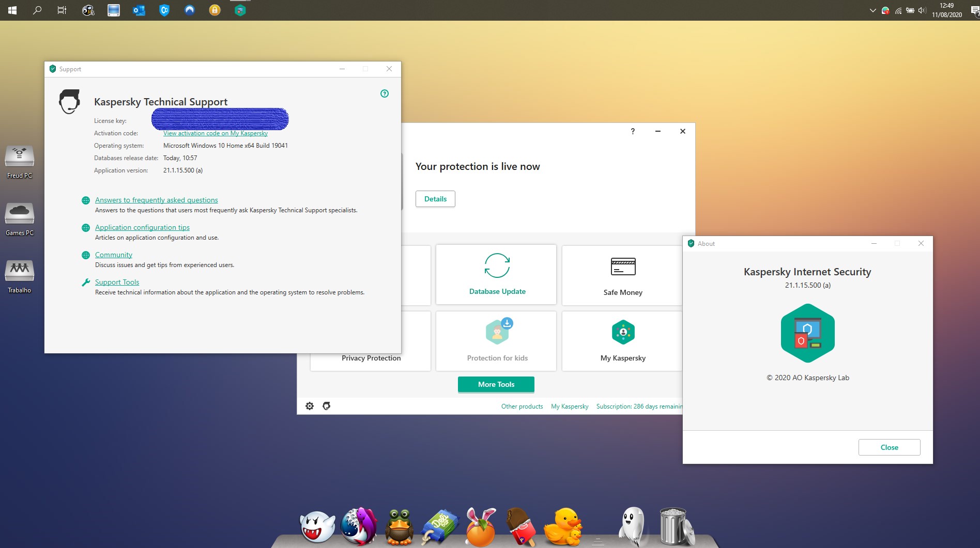Close the About dialog with Close button
980x548 pixels.
pos(889,447)
